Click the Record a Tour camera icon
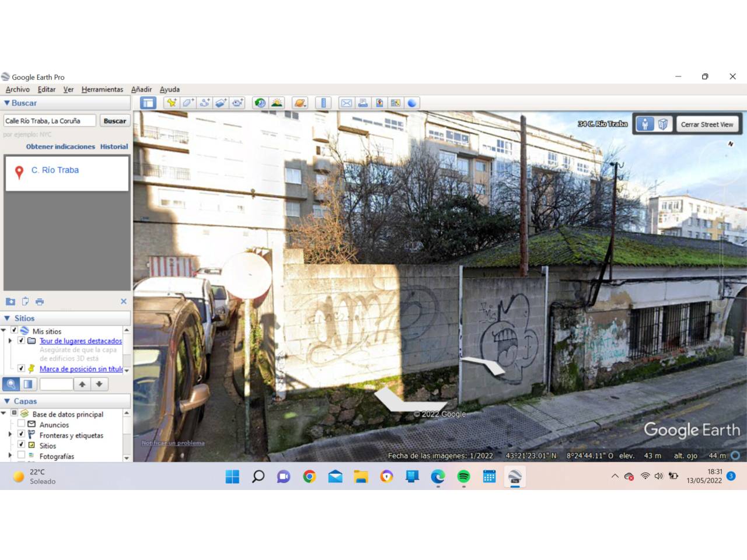This screenshot has width=747, height=560. [x=237, y=103]
